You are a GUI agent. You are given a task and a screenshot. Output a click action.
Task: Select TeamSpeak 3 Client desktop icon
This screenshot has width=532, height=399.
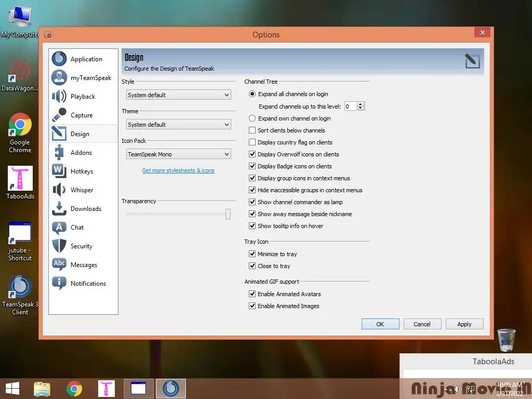click(x=20, y=296)
